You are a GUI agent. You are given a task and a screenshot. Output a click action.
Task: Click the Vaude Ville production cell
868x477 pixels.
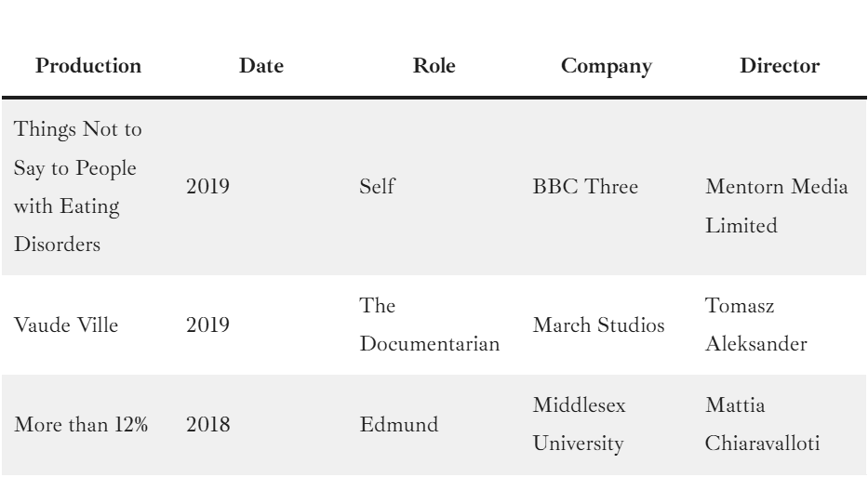coord(63,326)
